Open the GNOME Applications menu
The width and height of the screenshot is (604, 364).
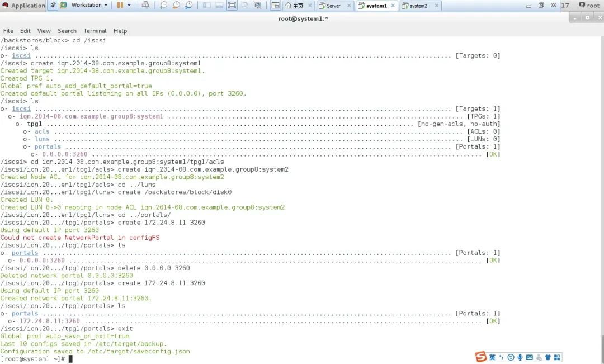click(x=23, y=6)
